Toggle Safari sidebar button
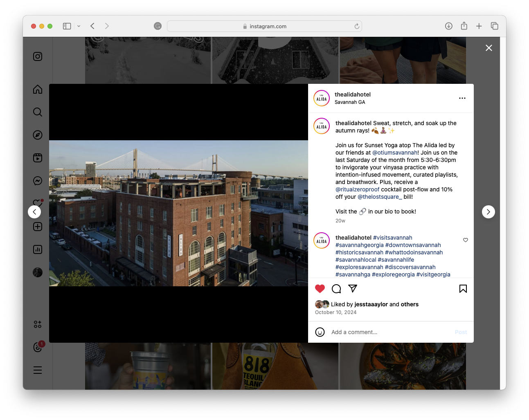The image size is (529, 420). 67,26
